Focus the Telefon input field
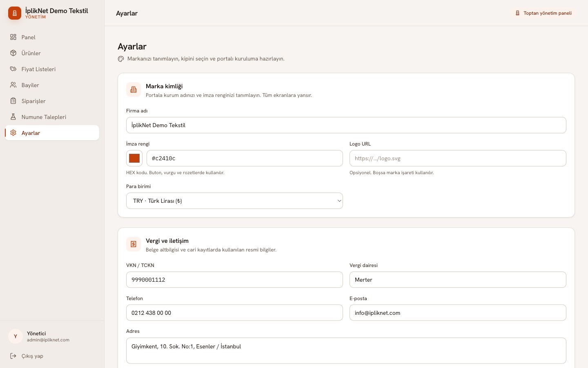588x368 pixels. click(x=234, y=313)
